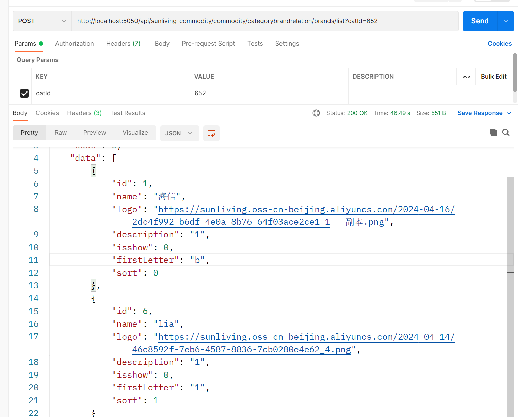Open the response Headers (3) tab
This screenshot has width=532, height=417.
pyautogui.click(x=84, y=113)
